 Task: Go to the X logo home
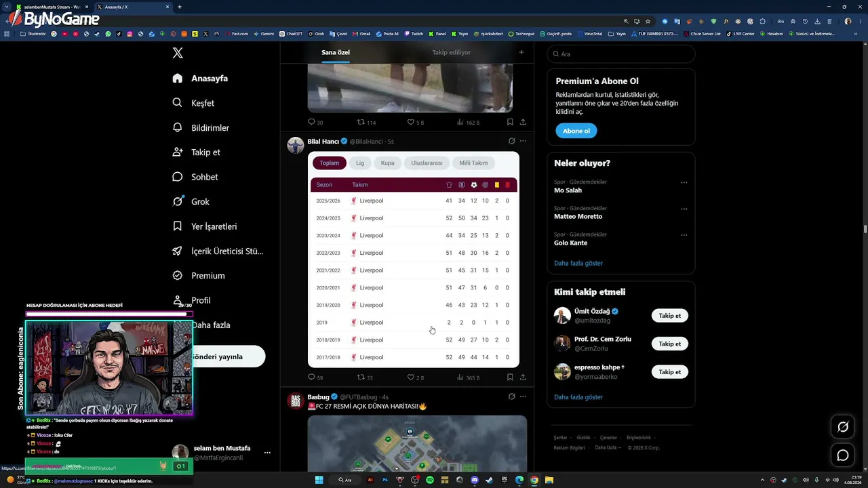(178, 53)
